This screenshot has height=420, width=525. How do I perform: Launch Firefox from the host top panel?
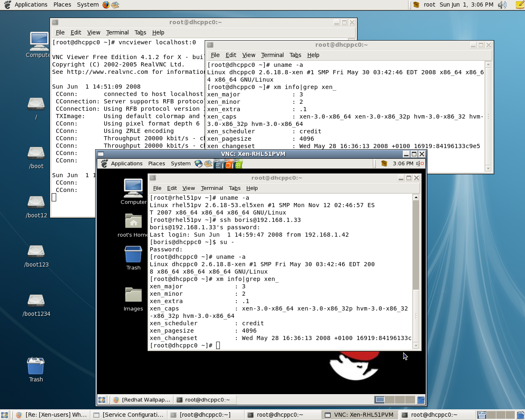[x=106, y=5]
